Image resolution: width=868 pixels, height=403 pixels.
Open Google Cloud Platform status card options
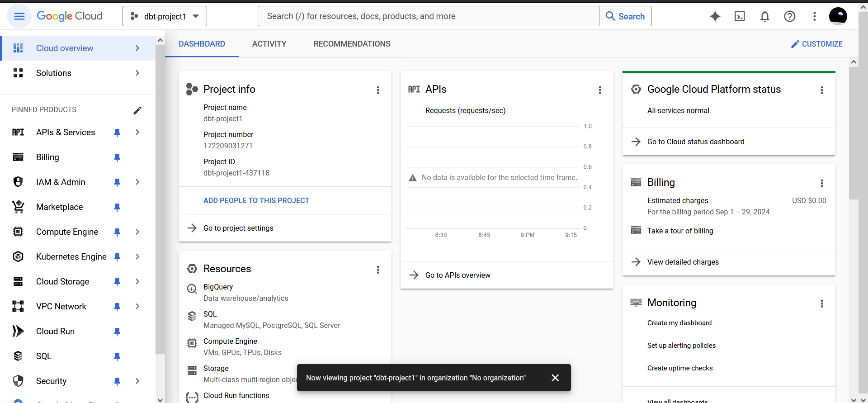coord(822,90)
